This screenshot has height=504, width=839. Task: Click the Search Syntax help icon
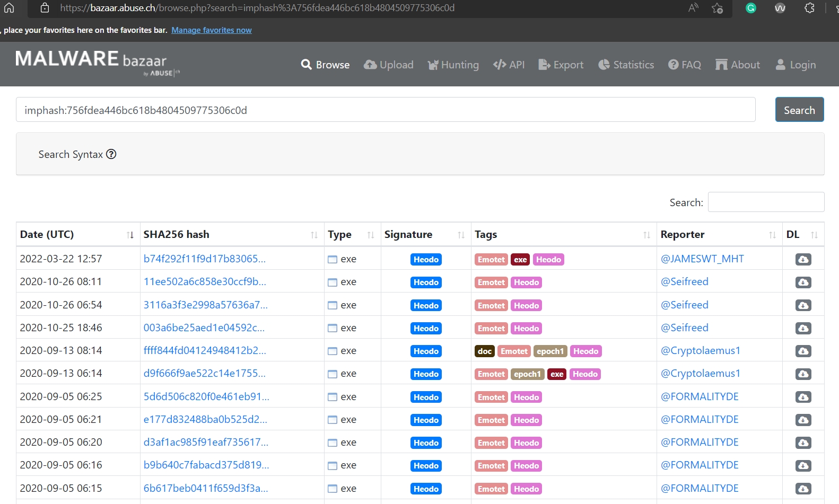click(111, 154)
